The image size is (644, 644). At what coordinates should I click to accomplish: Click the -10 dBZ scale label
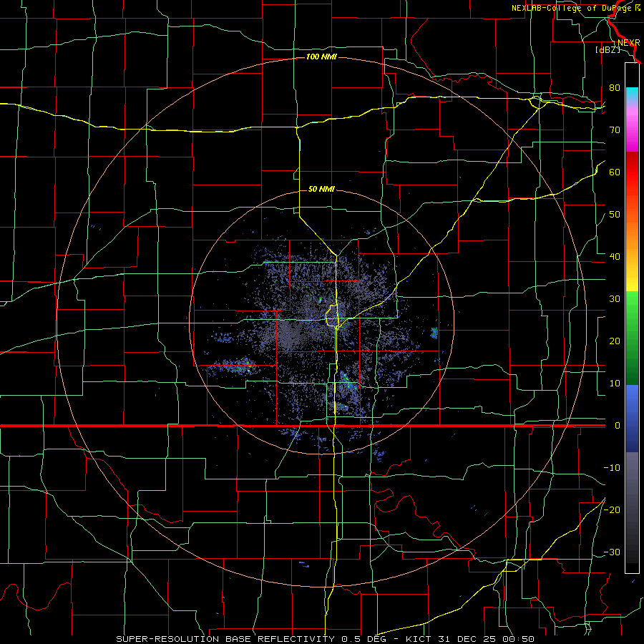click(612, 467)
